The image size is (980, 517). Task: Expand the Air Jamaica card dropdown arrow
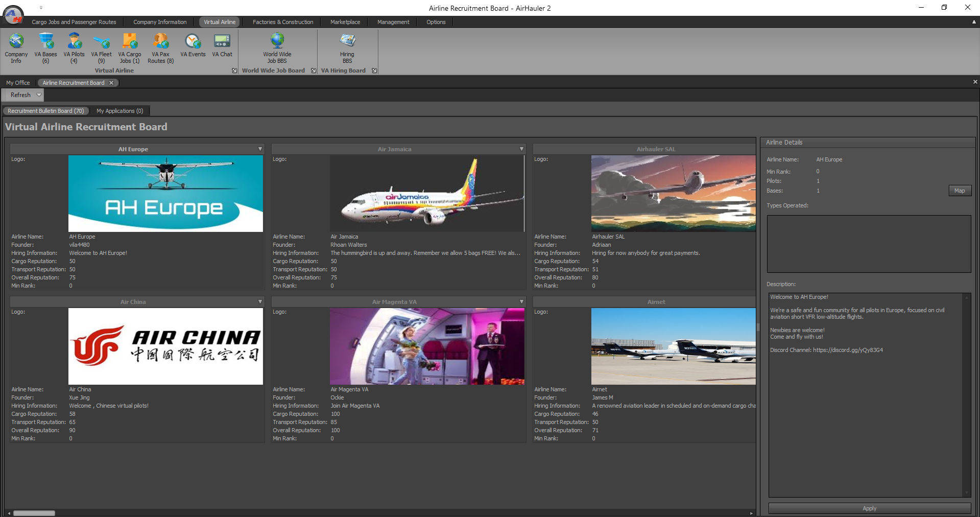(x=521, y=149)
